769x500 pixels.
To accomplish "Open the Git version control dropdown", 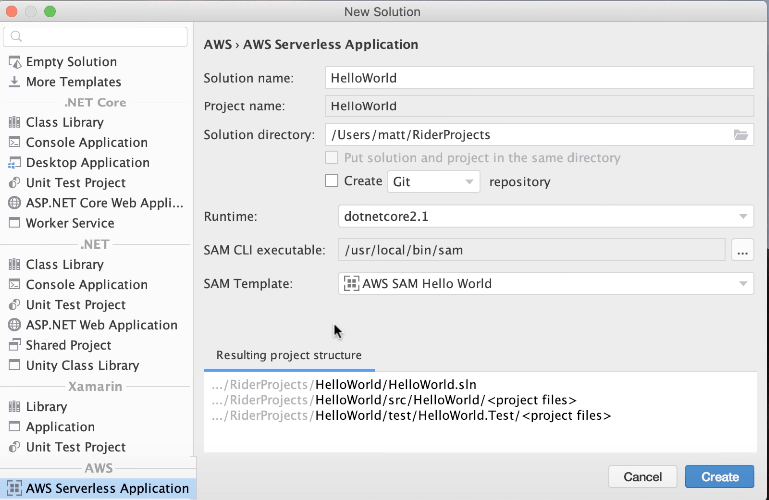I will tap(432, 182).
